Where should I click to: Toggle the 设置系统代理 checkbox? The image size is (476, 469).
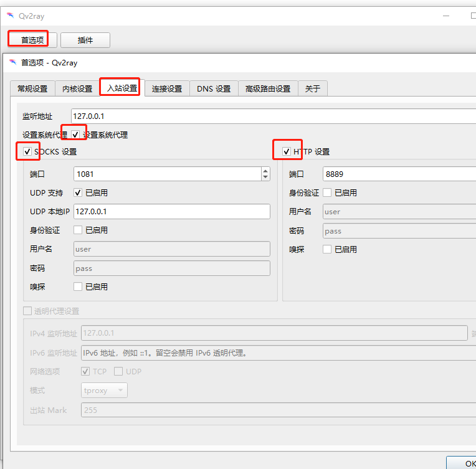[75, 135]
